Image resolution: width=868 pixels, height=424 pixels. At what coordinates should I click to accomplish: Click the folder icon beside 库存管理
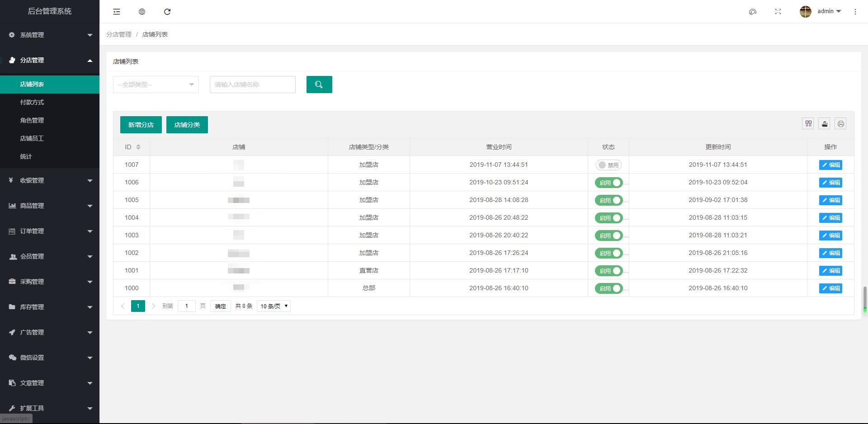pyautogui.click(x=12, y=307)
